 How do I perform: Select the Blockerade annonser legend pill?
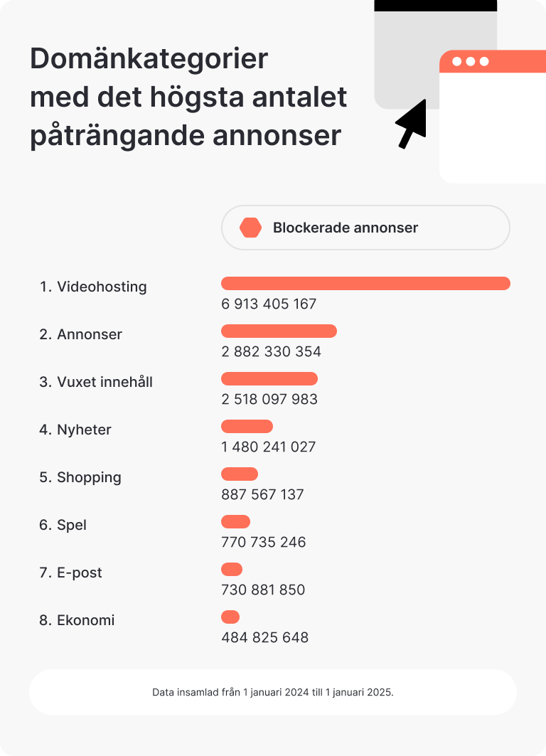[365, 228]
